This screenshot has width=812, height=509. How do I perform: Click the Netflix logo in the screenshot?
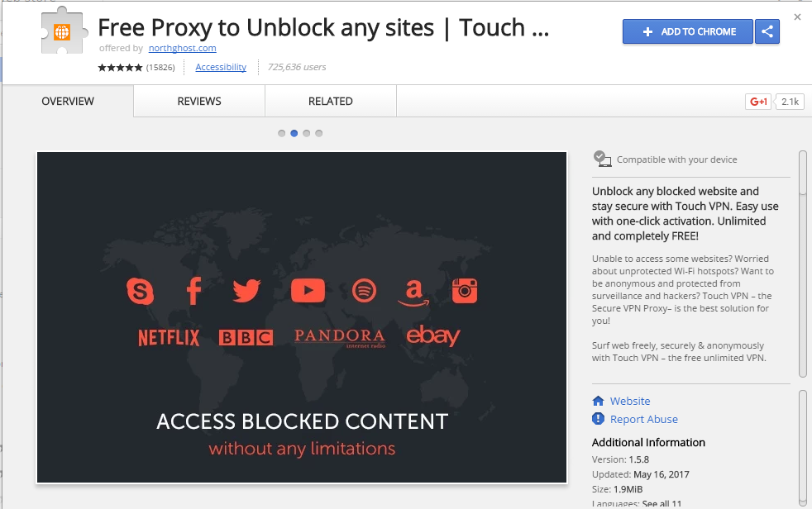pyautogui.click(x=169, y=338)
